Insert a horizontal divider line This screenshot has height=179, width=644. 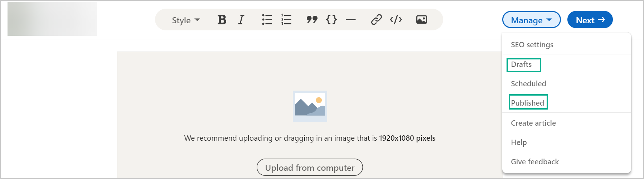351,20
